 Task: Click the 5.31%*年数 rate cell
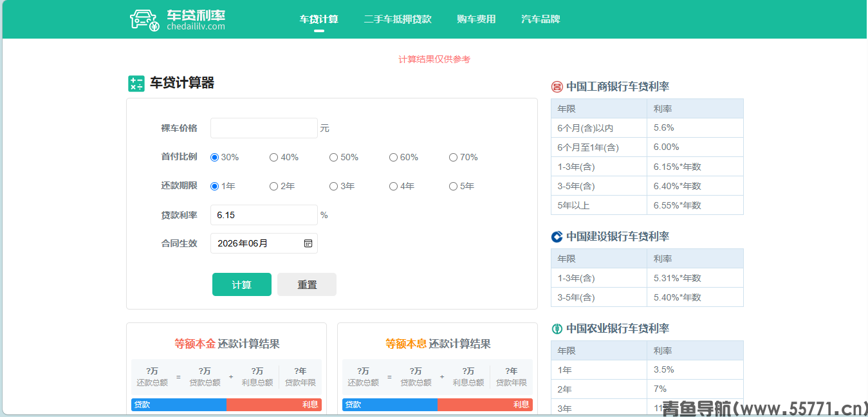(x=695, y=278)
